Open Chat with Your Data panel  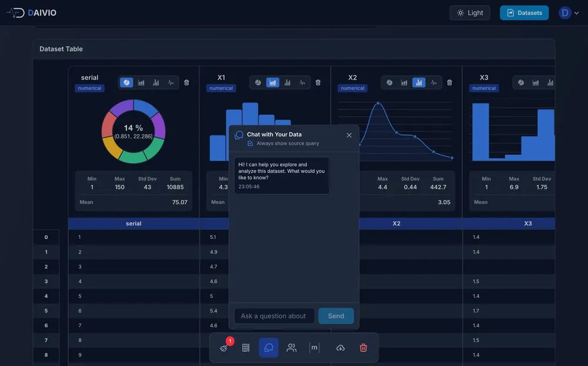269,347
